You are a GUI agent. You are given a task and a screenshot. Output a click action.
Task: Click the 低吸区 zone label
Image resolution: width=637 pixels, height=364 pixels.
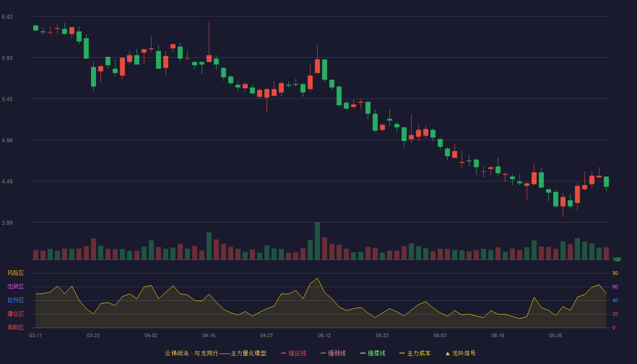tap(15, 327)
